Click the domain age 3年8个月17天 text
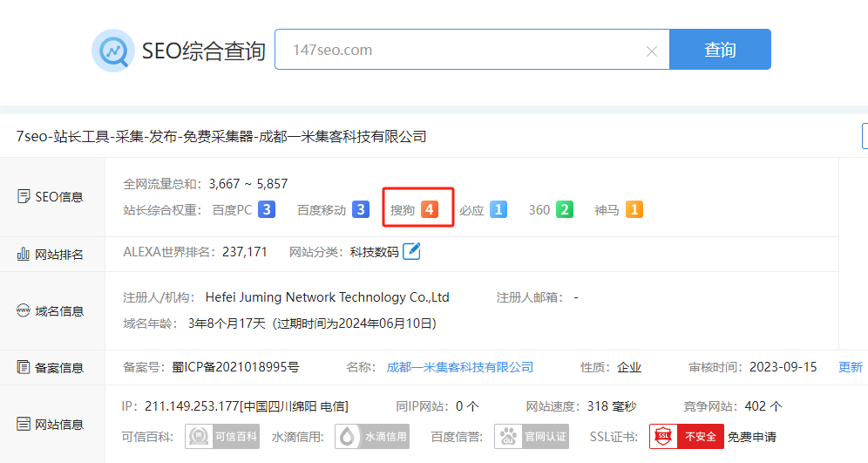Image resolution: width=868 pixels, height=463 pixels. 227,323
